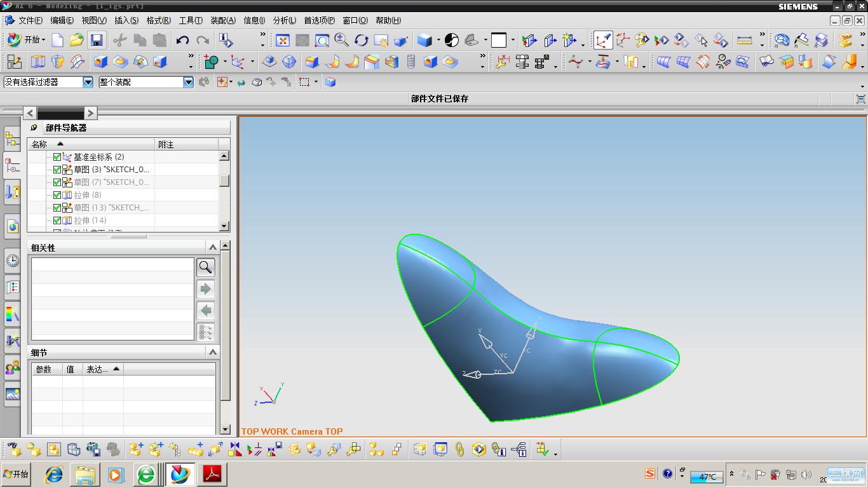This screenshot has height=488, width=868.
Task: Uncheck the 草图 (3) SKETCH feature checkbox
Action: [57, 170]
